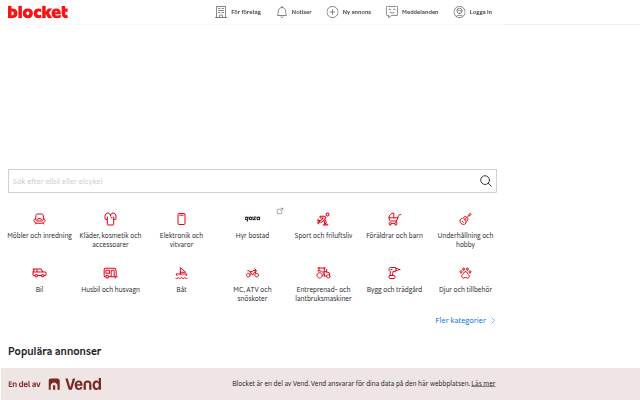The height and width of the screenshot is (400, 640).
Task: Click the Sport och friluftsliv label
Action: pos(323,236)
